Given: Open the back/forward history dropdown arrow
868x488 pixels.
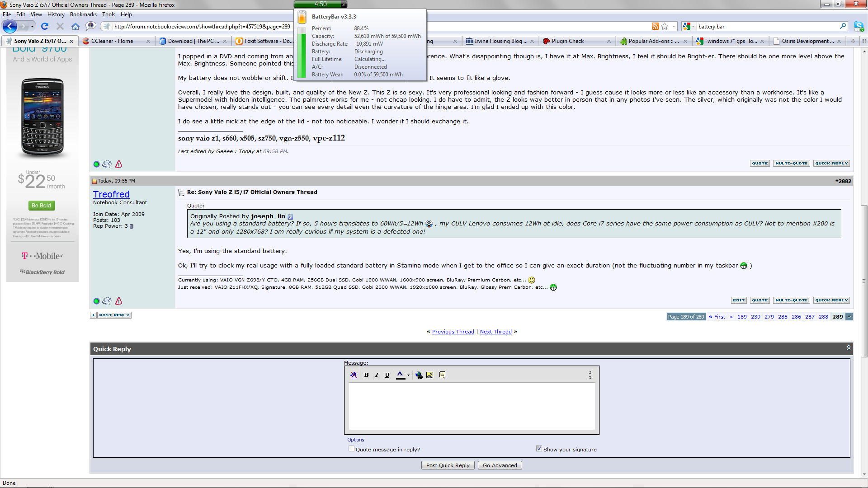Looking at the screenshot, I should pos(32,26).
